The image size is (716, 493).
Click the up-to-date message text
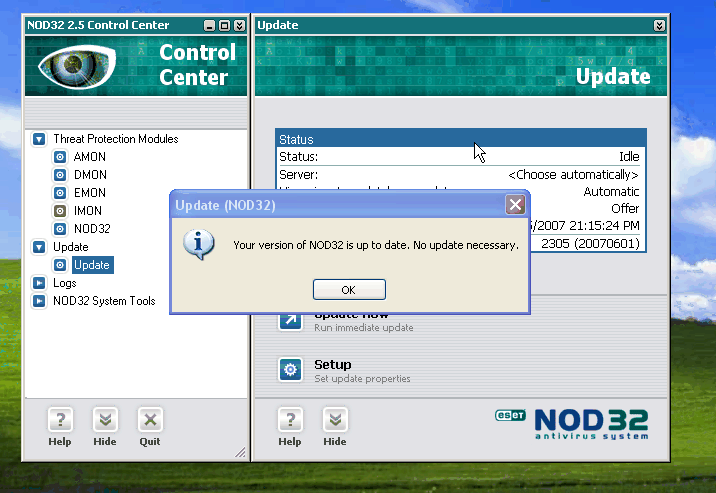[x=376, y=245]
